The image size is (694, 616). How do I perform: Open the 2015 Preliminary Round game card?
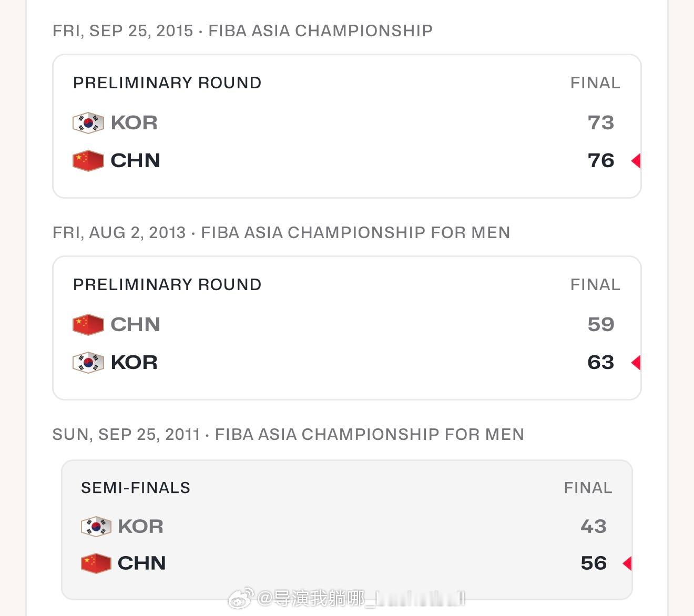pyautogui.click(x=347, y=126)
